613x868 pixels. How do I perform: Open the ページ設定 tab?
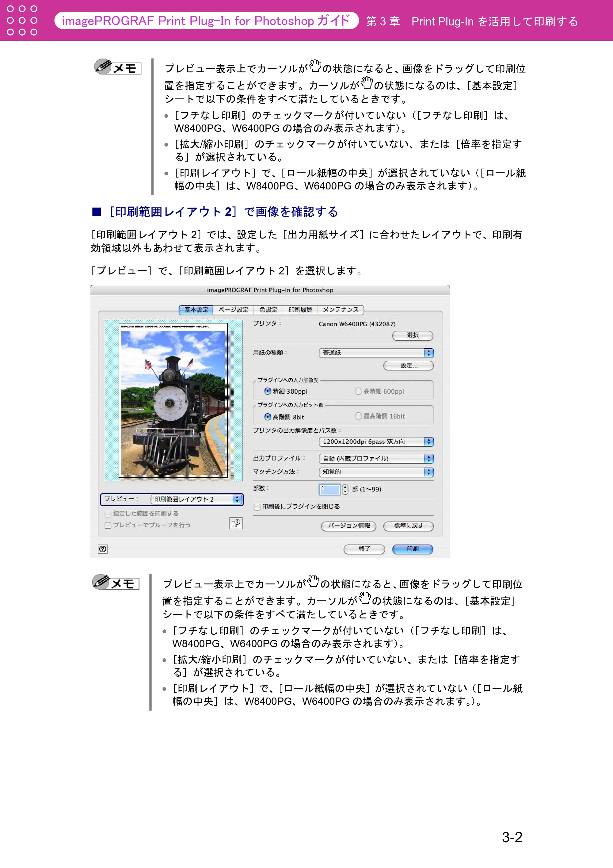point(233,310)
